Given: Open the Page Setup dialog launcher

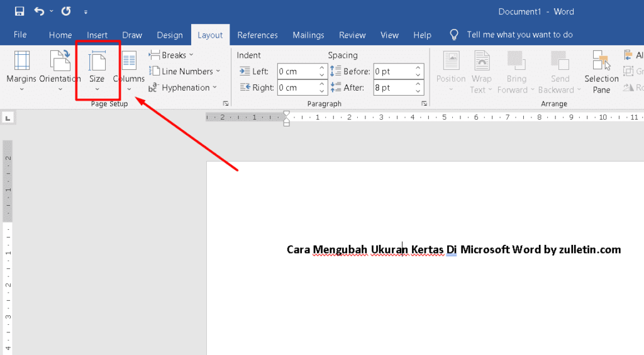Looking at the screenshot, I should point(225,103).
